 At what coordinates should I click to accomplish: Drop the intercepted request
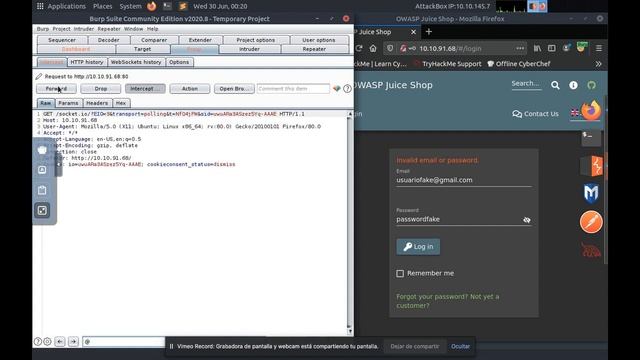[x=100, y=89]
